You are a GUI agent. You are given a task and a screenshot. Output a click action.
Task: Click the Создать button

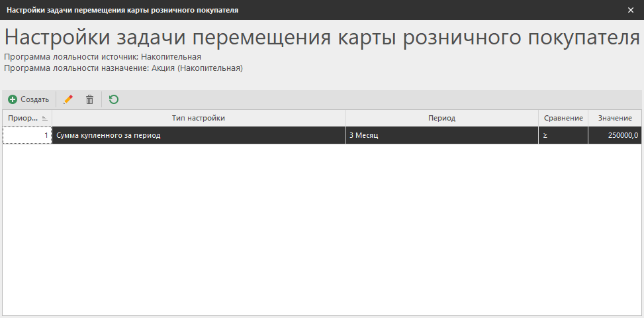coord(28,99)
